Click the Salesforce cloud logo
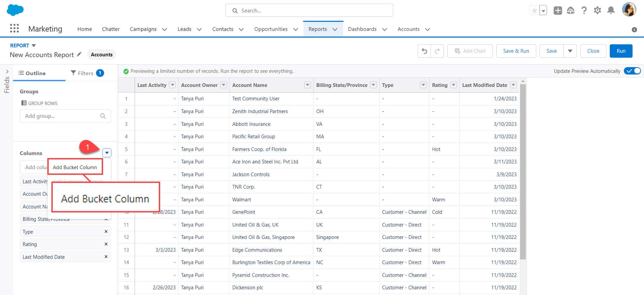Viewport: 644px width, 295px height. click(x=15, y=10)
